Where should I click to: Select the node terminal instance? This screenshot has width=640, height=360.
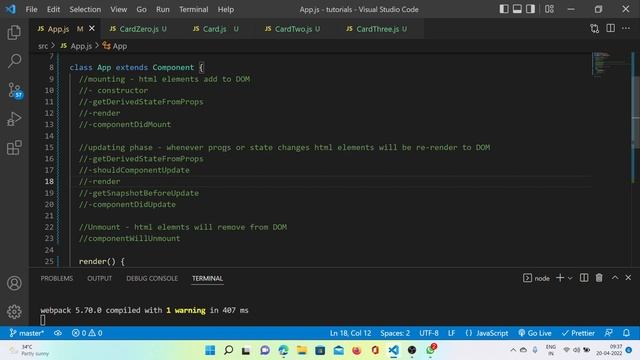coord(536,278)
